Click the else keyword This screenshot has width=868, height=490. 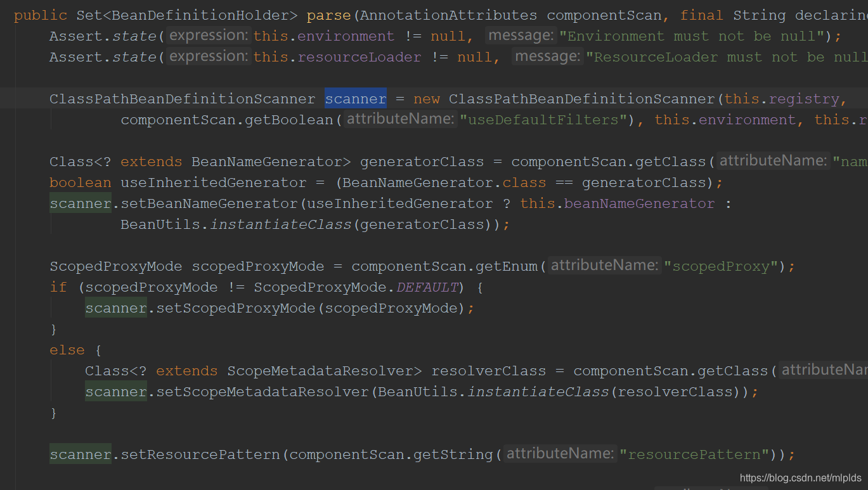[x=67, y=350]
